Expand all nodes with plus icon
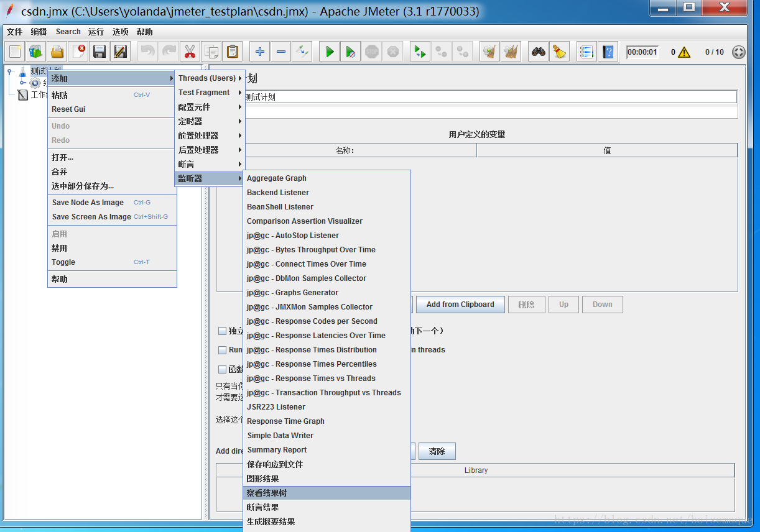This screenshot has height=532, width=760. 260,52
